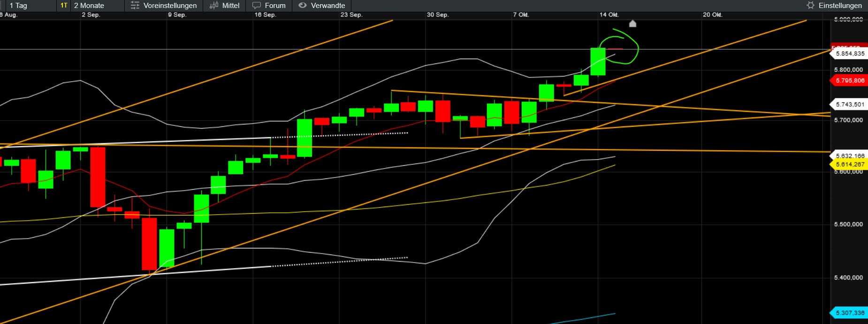Click the 23 Sep. date label
868x324 pixels.
[351, 15]
